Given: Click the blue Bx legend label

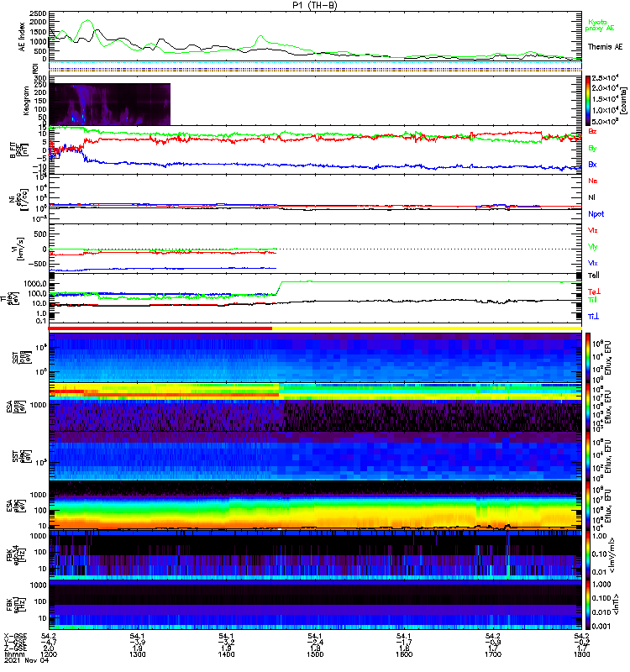Looking at the screenshot, I should pos(592,165).
